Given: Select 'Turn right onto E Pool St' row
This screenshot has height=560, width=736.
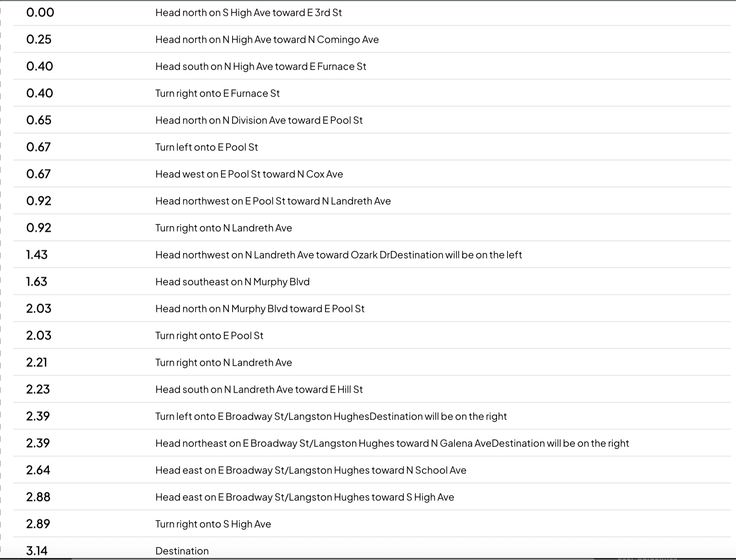Looking at the screenshot, I should [x=372, y=335].
